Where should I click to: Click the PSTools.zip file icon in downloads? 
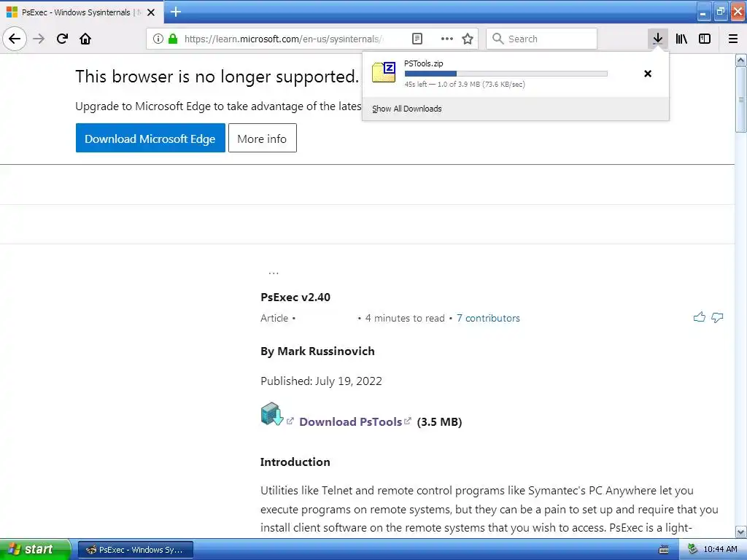pos(384,72)
